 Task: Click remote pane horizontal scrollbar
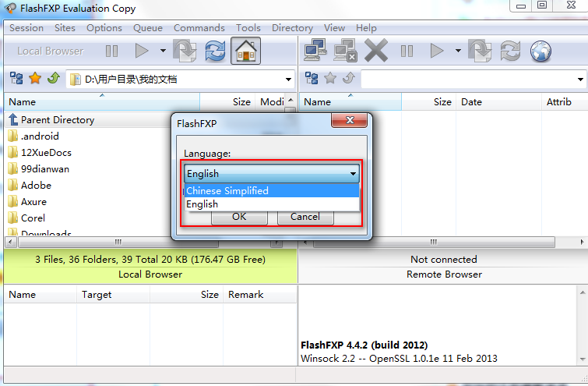[x=434, y=242]
